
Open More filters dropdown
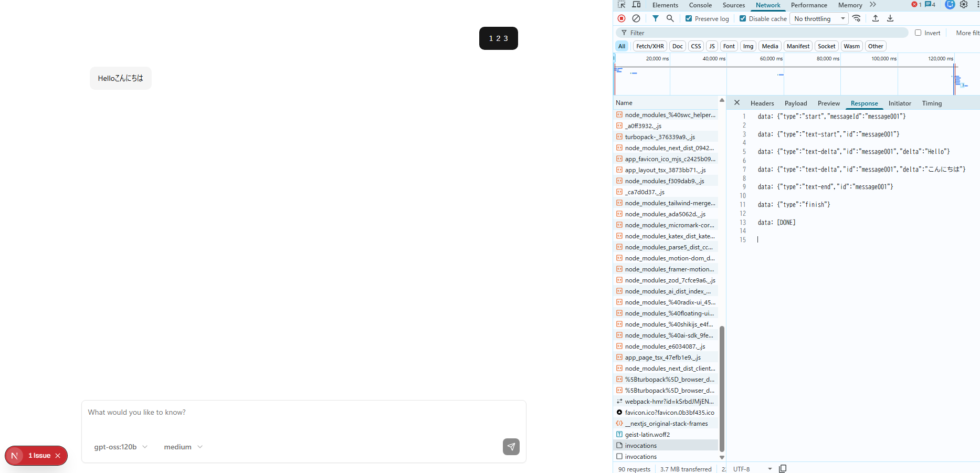click(x=967, y=33)
